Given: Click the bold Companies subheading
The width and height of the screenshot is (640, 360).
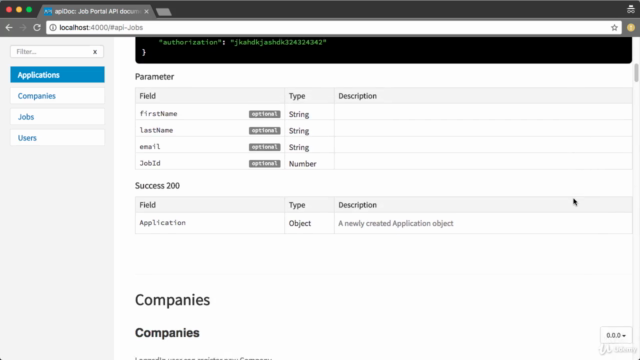Looking at the screenshot, I should click(167, 333).
